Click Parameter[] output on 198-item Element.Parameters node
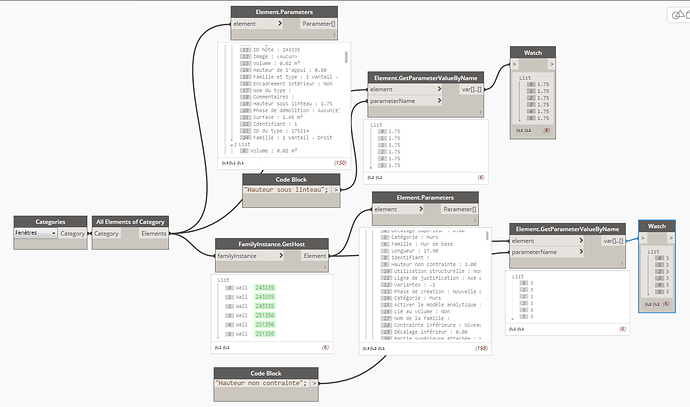 (460, 209)
